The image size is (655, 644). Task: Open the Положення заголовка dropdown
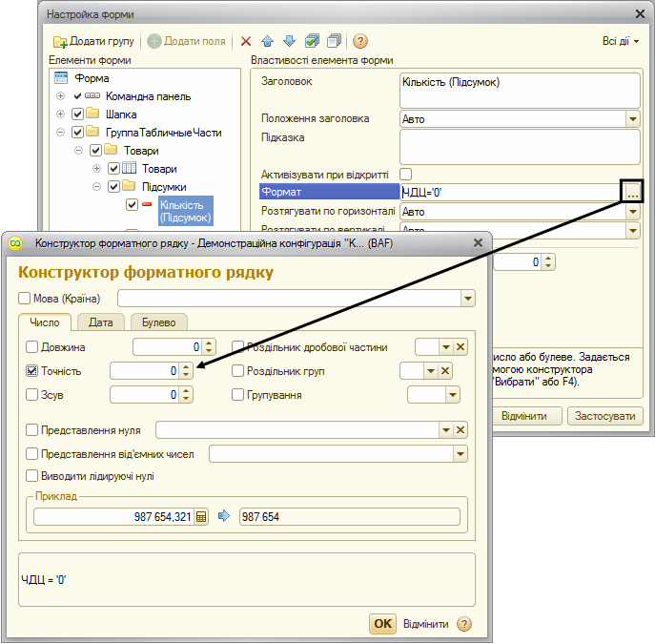point(633,119)
